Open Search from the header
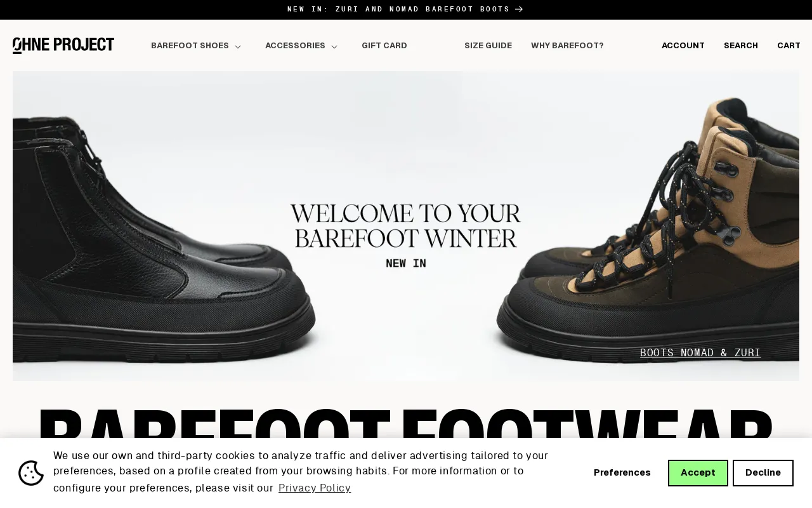Screen dimensions: 812x508 [741, 46]
